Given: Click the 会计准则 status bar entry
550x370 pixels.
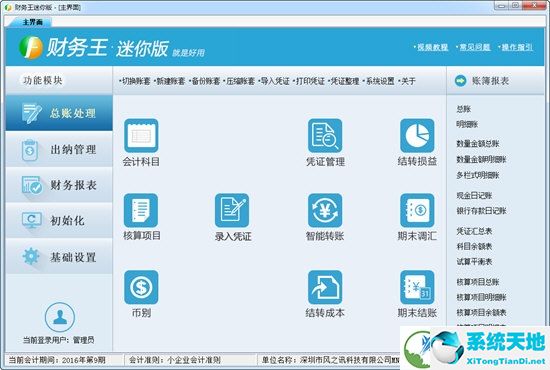Looking at the screenshot, I should click(x=175, y=360).
